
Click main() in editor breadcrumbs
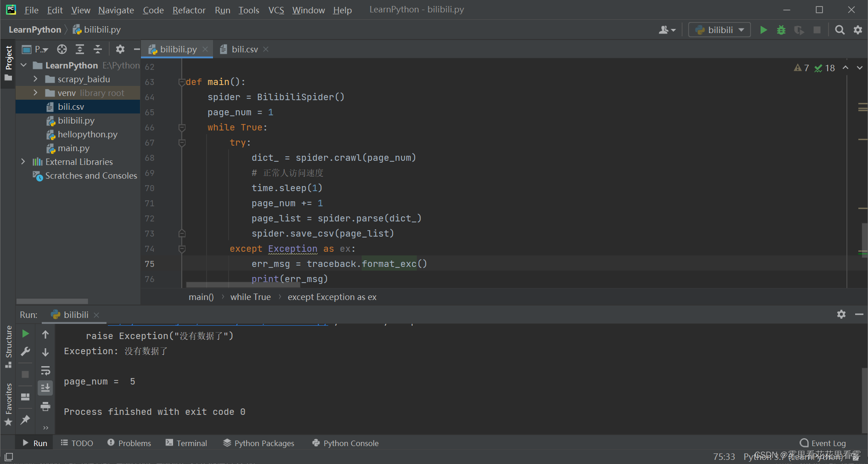pos(201,297)
